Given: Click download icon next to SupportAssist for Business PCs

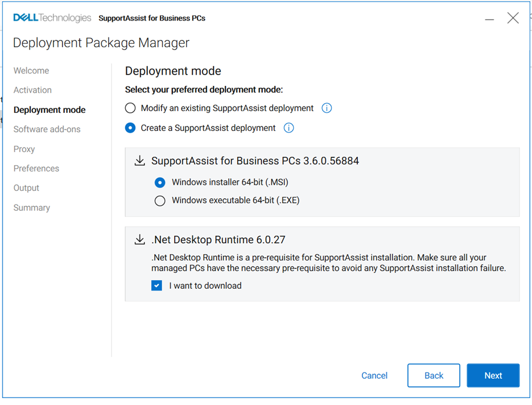Looking at the screenshot, I should [139, 161].
